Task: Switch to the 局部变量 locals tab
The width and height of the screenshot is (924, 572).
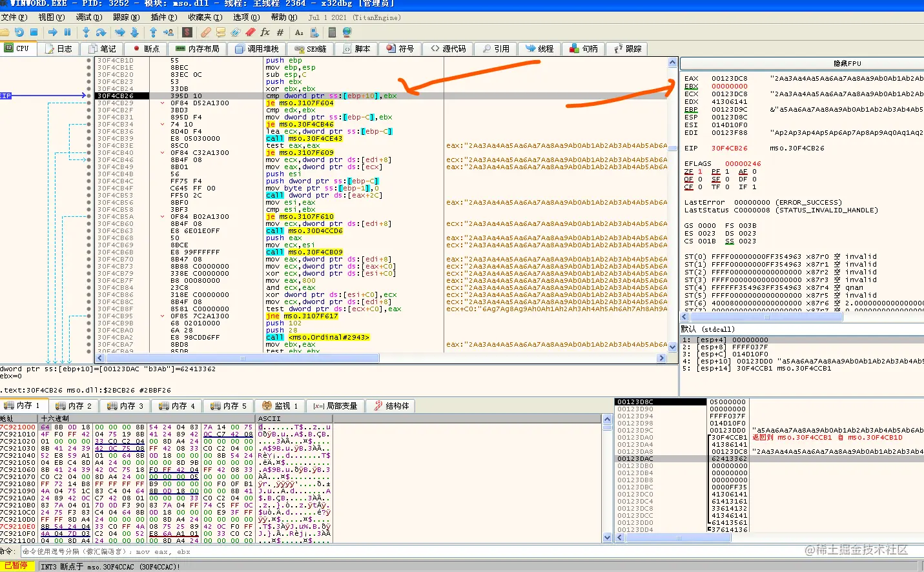Action: coord(335,405)
